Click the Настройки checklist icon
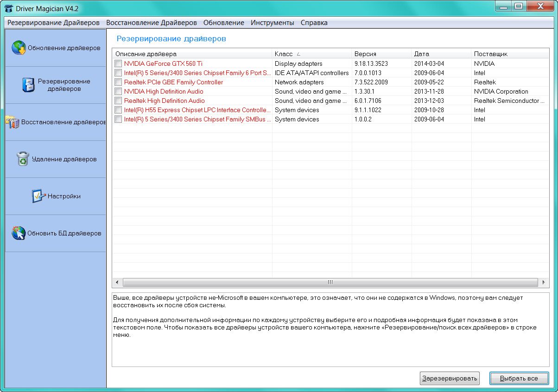 pos(38,196)
